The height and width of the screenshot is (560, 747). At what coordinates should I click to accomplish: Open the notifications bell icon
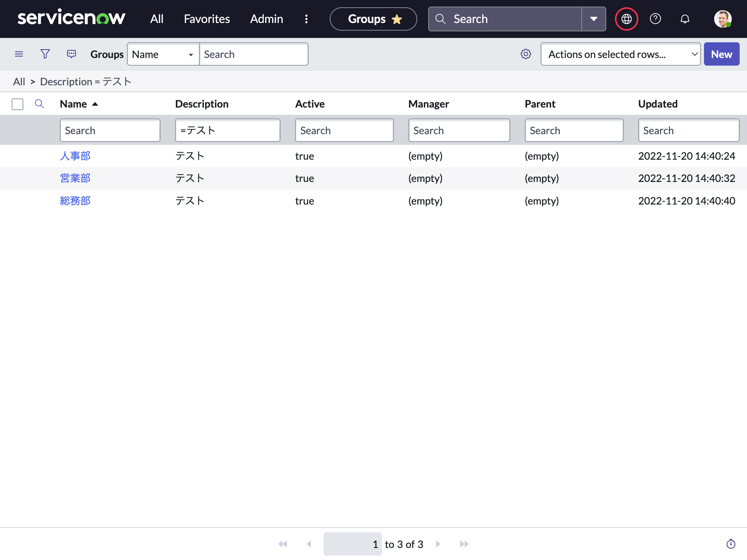click(685, 19)
